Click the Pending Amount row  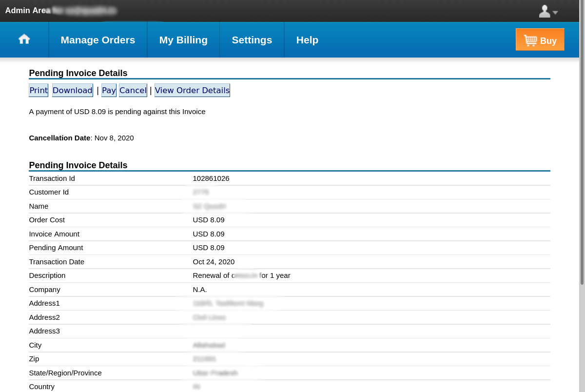coord(209,248)
